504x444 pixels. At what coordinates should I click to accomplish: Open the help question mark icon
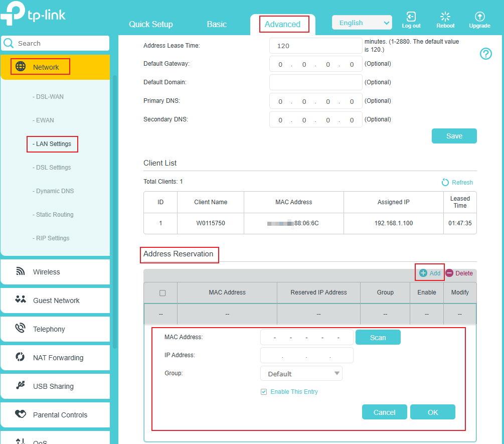[485, 54]
